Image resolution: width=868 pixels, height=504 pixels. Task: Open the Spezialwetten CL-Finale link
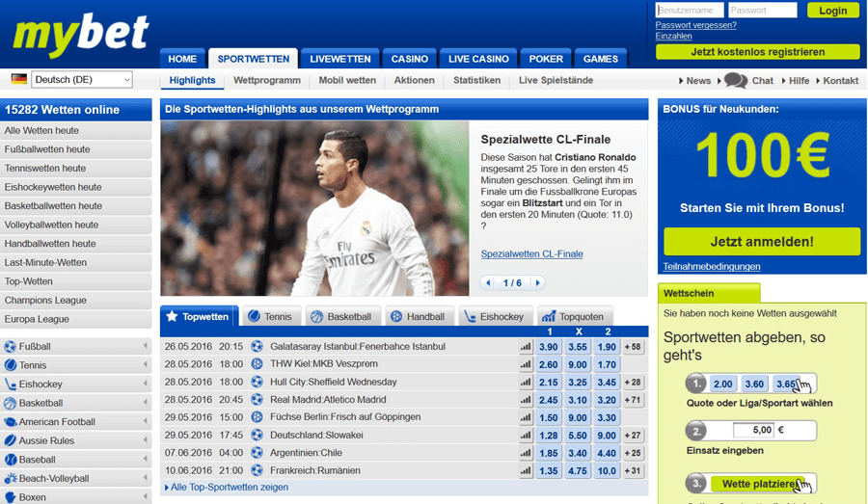[531, 254]
